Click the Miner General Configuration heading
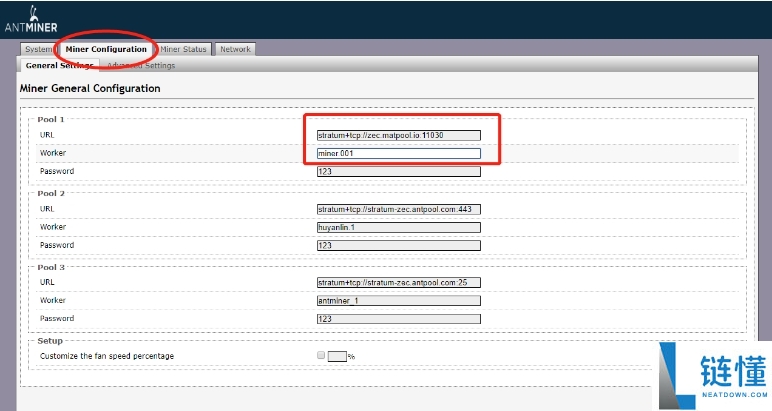Viewport: 772px width, 411px height. (x=90, y=89)
